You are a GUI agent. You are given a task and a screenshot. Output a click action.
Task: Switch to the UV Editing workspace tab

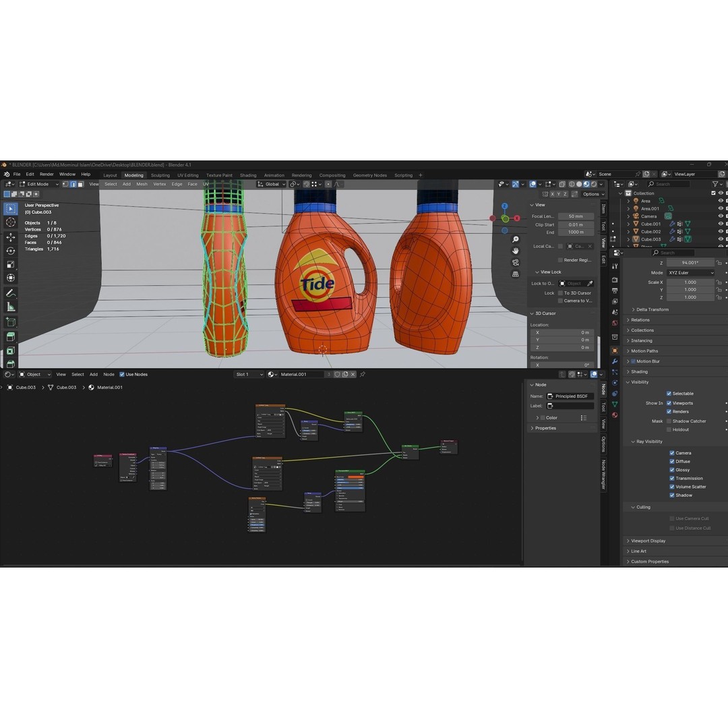[187, 175]
